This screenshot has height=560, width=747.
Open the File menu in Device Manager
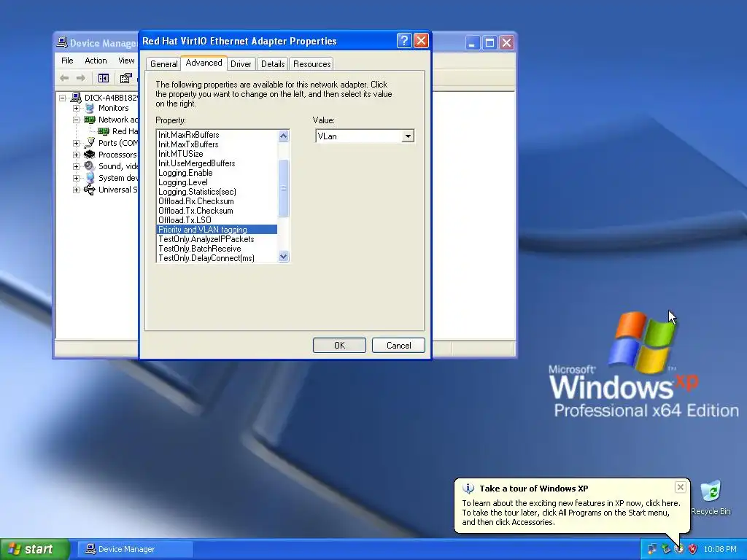[67, 61]
